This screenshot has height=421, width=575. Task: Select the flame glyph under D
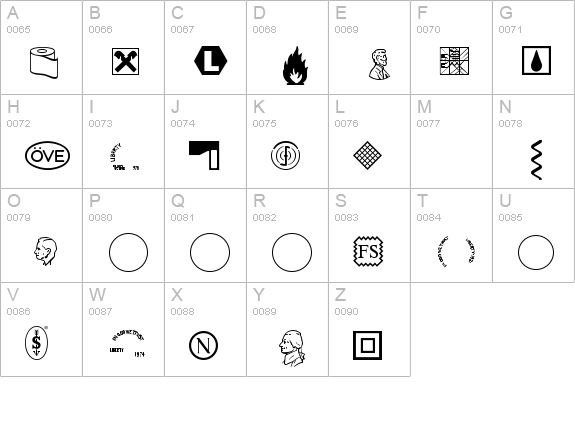pyautogui.click(x=295, y=66)
